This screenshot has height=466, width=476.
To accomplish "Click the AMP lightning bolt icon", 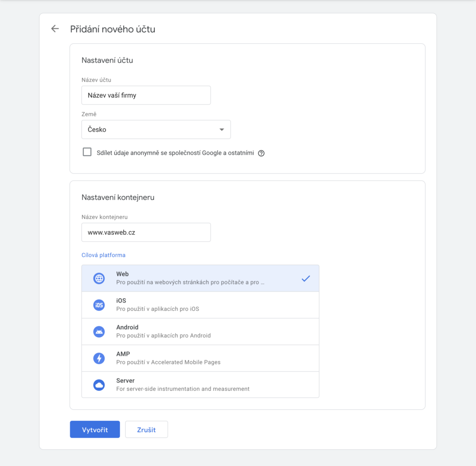I will coord(99,358).
